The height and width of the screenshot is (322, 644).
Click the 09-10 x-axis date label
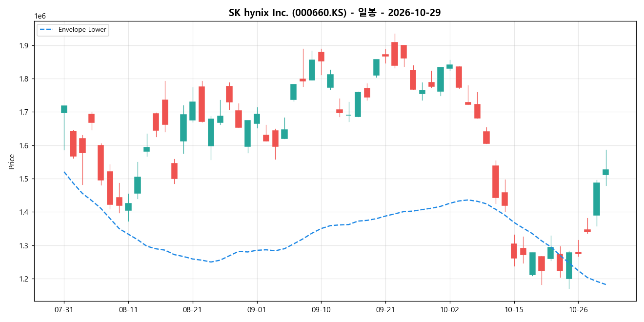pos(321,309)
